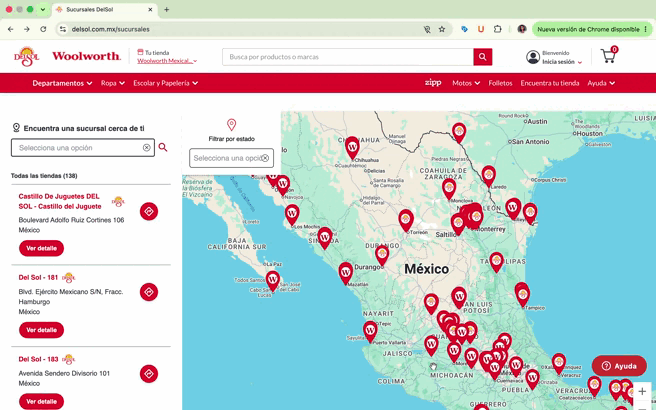Image resolution: width=656 pixels, height=410 pixels.
Task: Go back in browser history
Action: [x=11, y=29]
